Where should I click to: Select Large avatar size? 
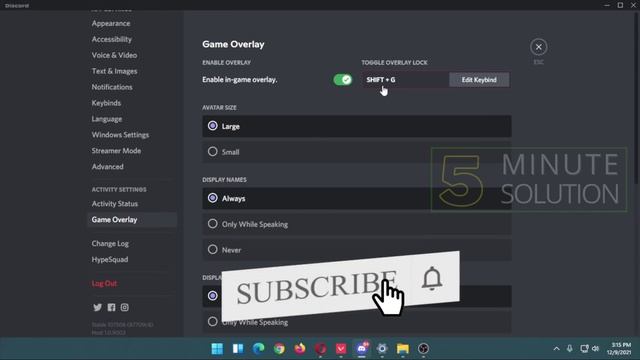tap(357, 127)
